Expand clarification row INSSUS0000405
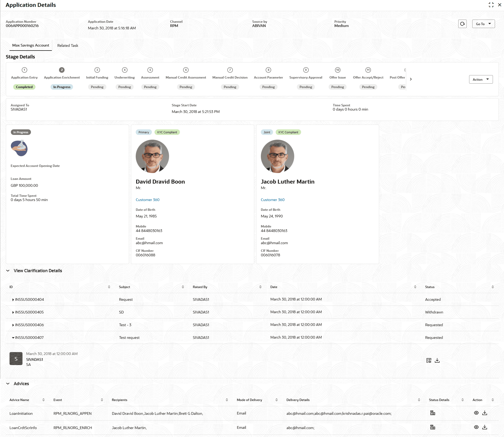This screenshot has height=437, width=504. pyautogui.click(x=13, y=312)
